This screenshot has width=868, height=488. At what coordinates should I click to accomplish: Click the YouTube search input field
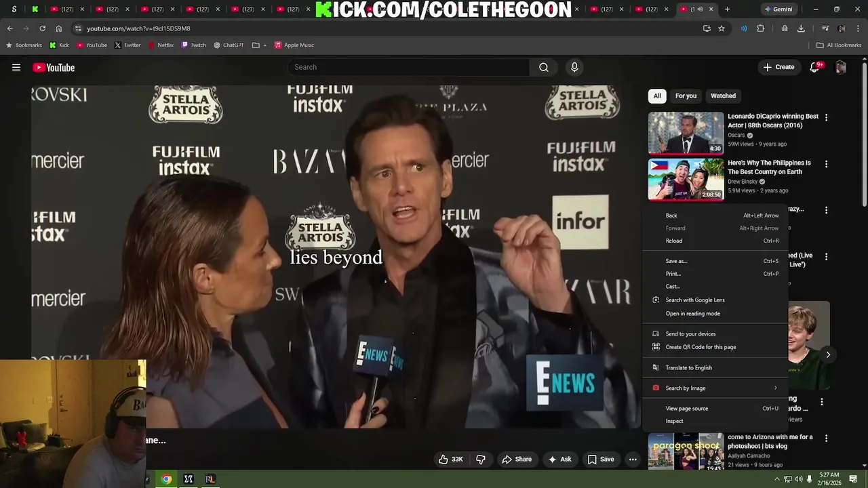click(409, 67)
